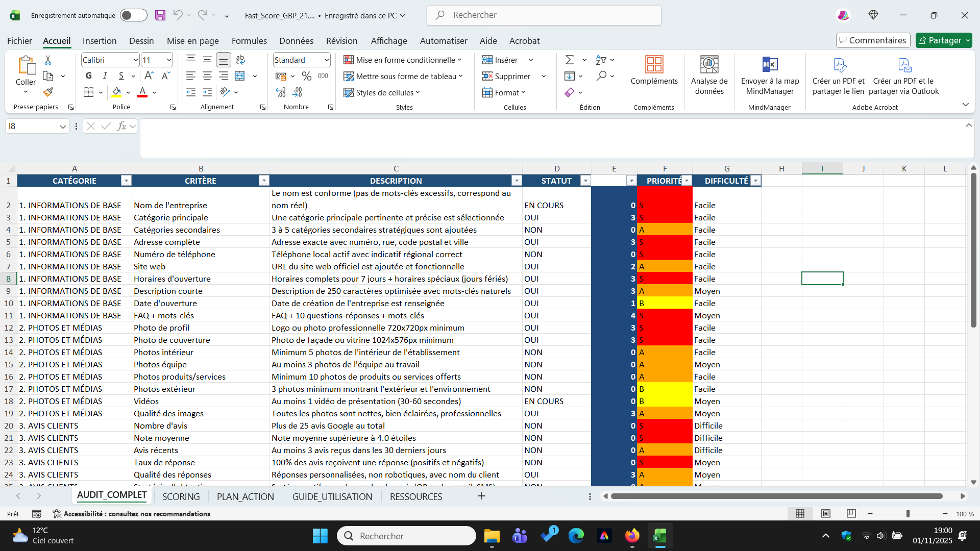Switch to the Formules ribbon tab

pyautogui.click(x=249, y=41)
